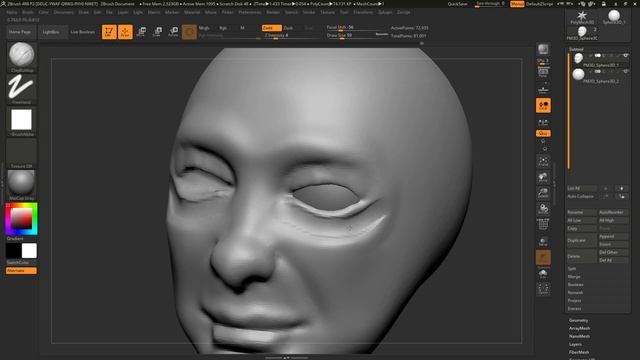Expand the Layers subpalette
Viewport: 640px width, 360px height.
(575, 344)
